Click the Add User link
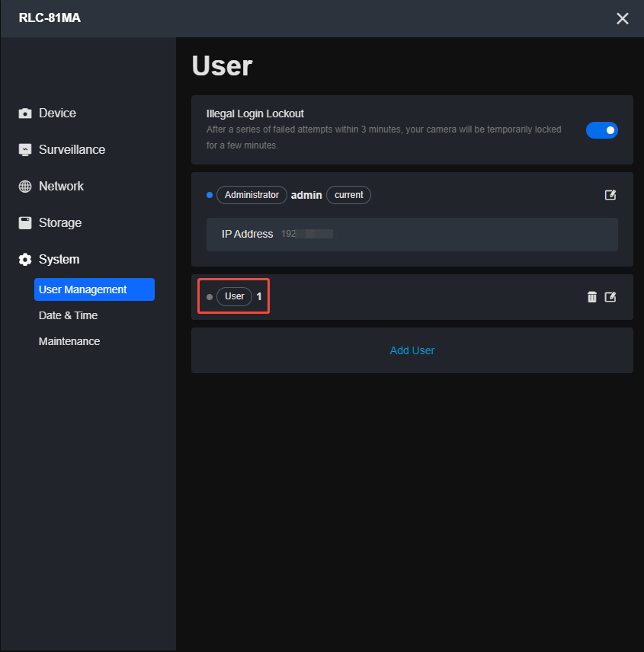Image resolution: width=644 pixels, height=652 pixels. click(x=412, y=350)
